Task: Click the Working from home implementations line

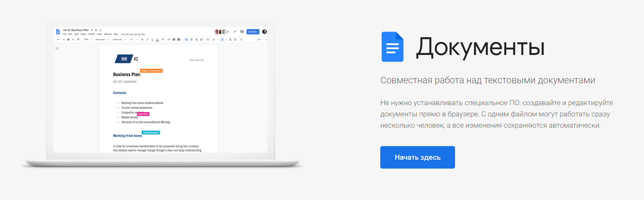Action: pos(142,103)
